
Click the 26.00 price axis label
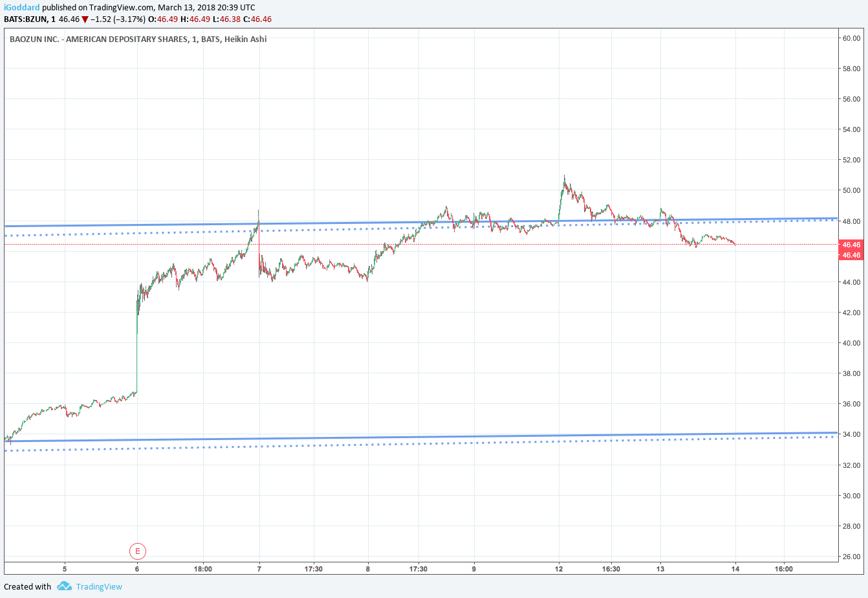[851, 557]
